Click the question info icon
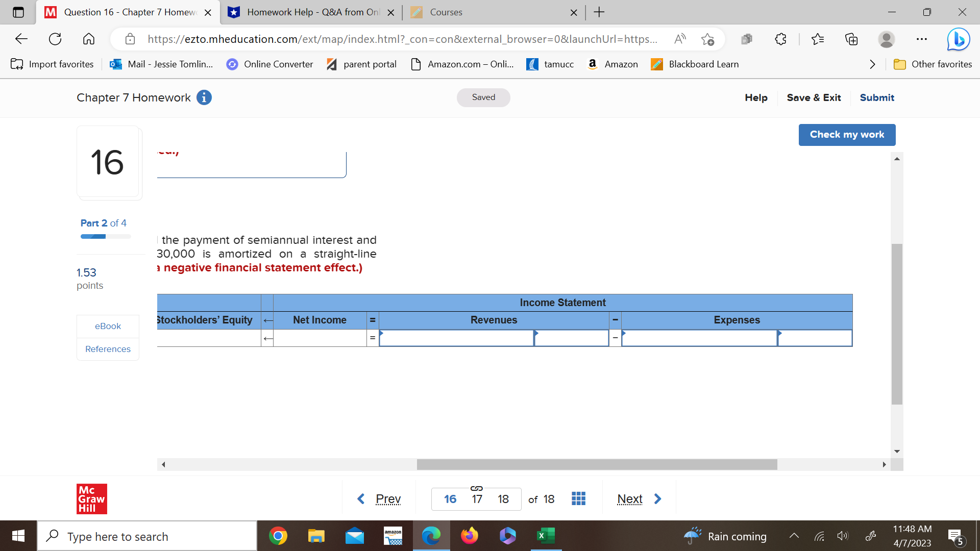 tap(204, 97)
